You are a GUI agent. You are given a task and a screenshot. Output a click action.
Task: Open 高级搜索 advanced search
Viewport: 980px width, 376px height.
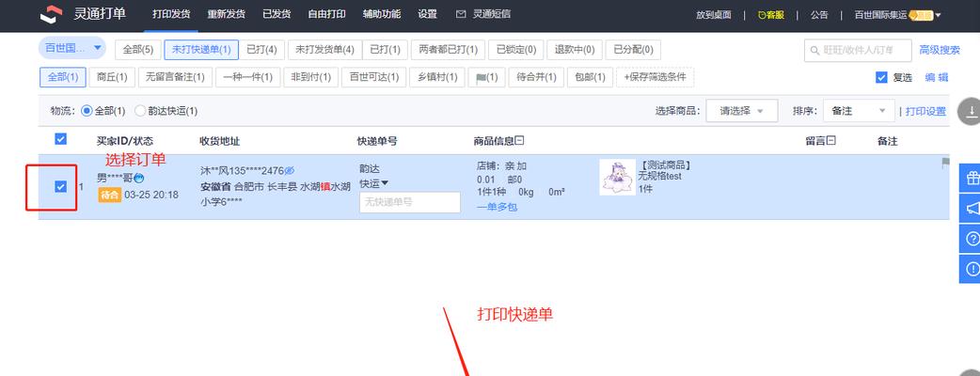940,50
